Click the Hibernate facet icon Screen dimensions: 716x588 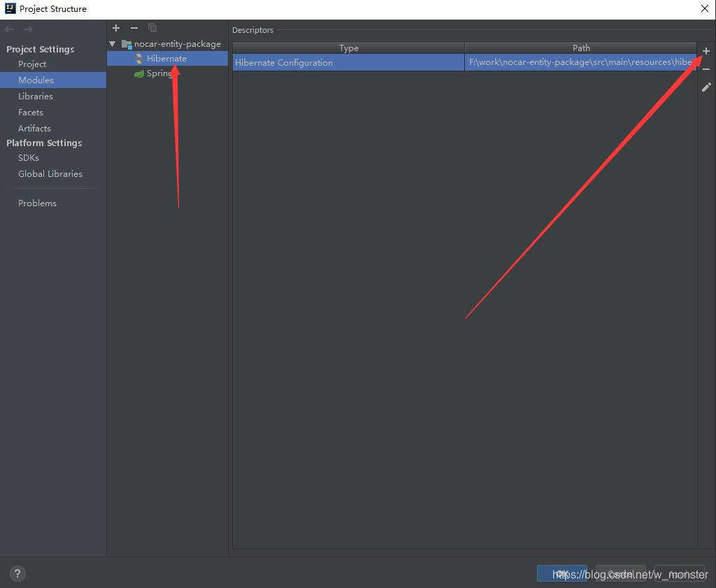(139, 59)
